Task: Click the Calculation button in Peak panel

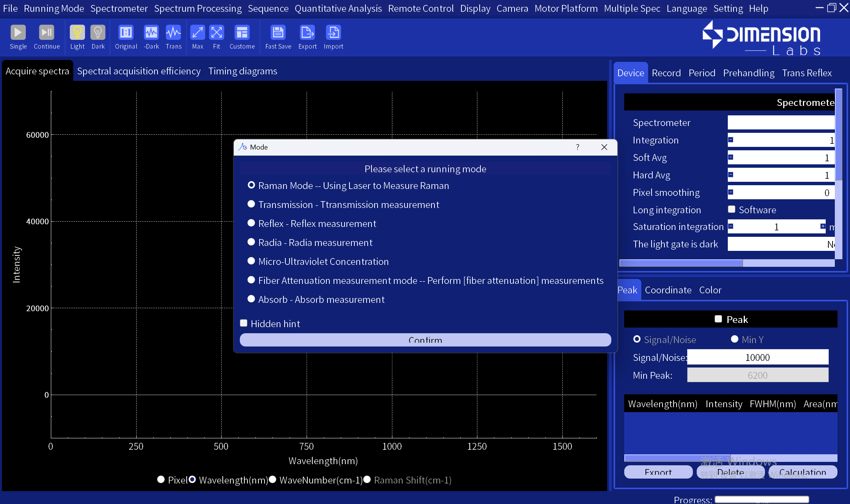Action: (802, 472)
